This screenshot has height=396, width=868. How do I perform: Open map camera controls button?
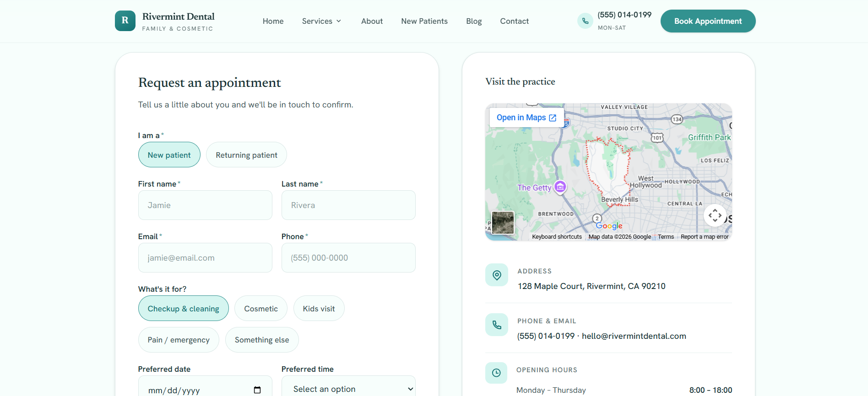click(x=715, y=215)
